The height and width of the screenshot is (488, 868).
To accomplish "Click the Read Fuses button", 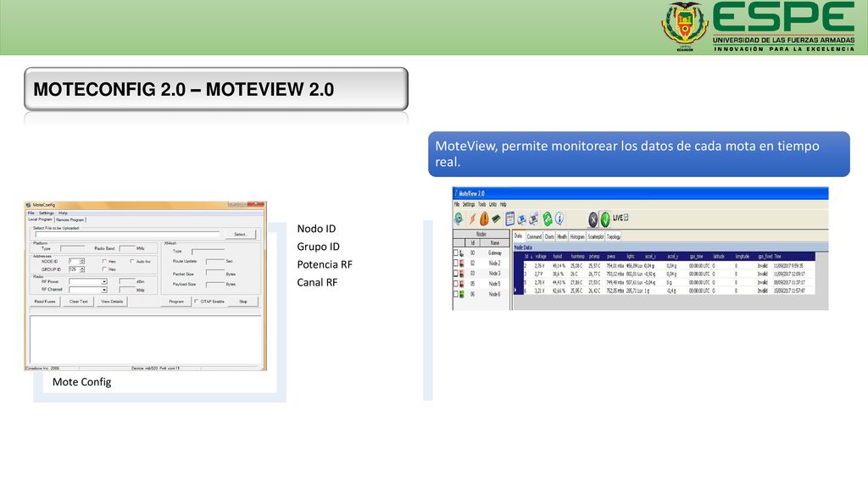I will click(45, 302).
